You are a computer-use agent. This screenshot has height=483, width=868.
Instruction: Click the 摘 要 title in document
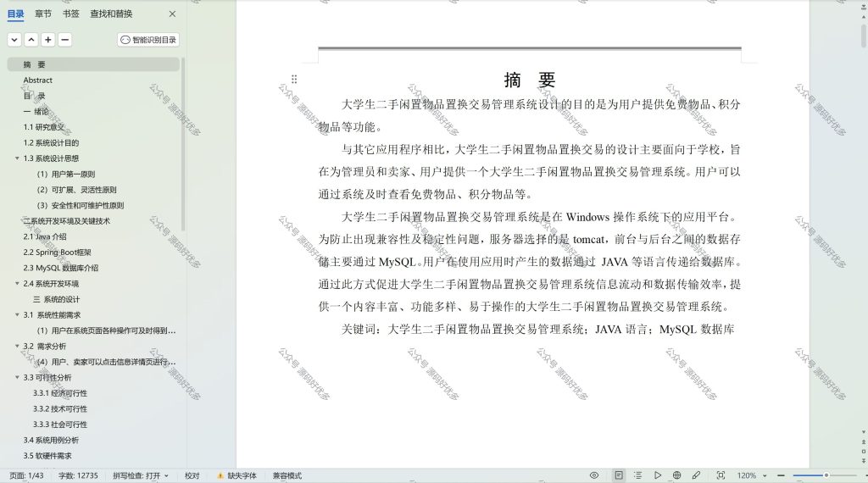[530, 80]
